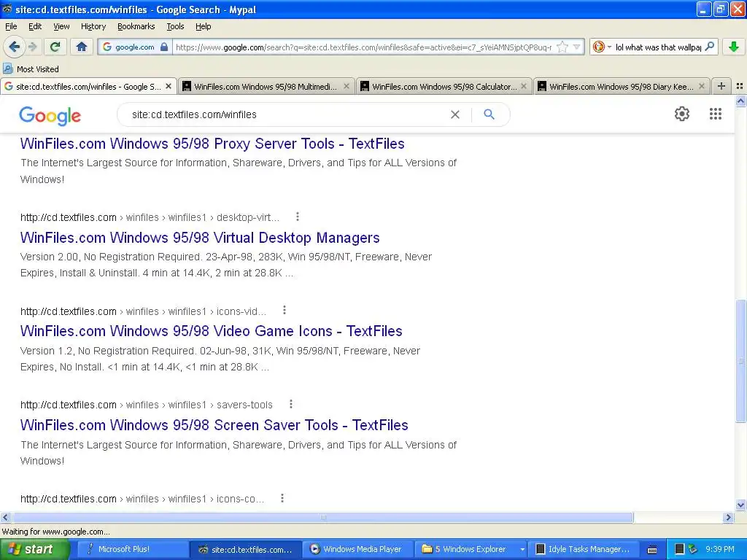Open the Edit menu
The height and width of the screenshot is (560, 747).
35,26
